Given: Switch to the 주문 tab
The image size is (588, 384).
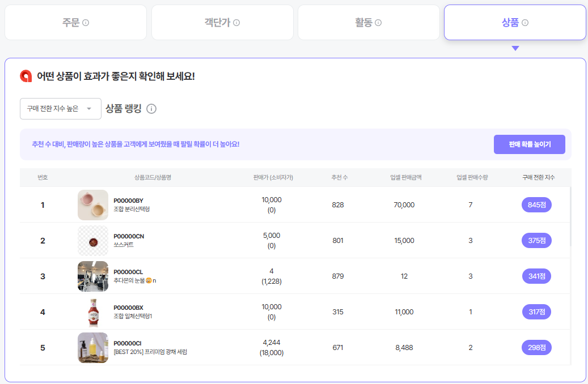Looking at the screenshot, I should click(75, 23).
